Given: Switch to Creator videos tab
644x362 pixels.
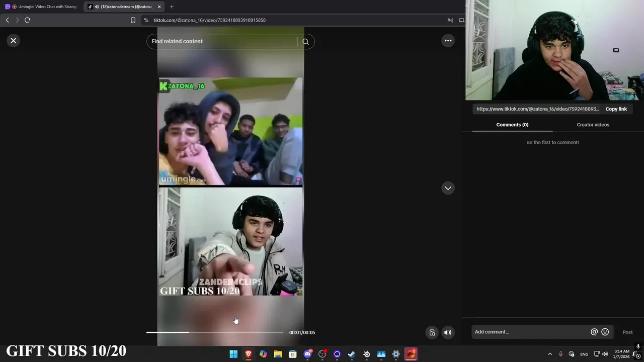Looking at the screenshot, I should click(593, 125).
